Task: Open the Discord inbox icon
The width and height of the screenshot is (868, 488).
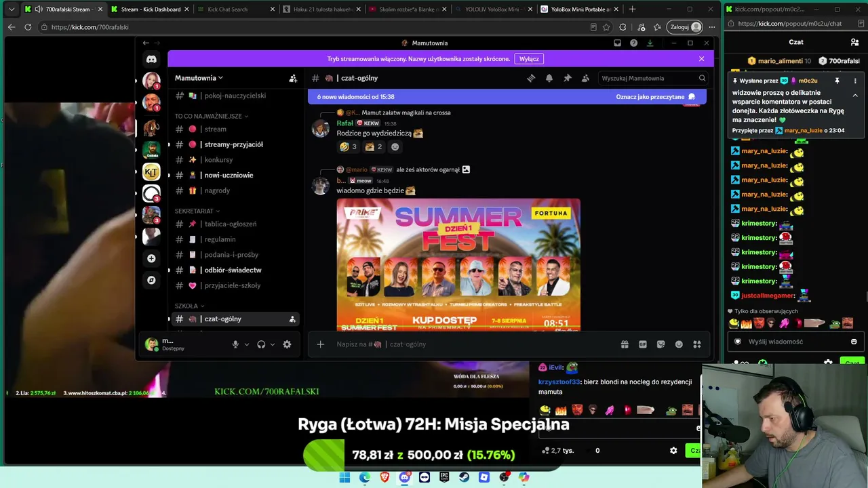Action: (x=617, y=43)
